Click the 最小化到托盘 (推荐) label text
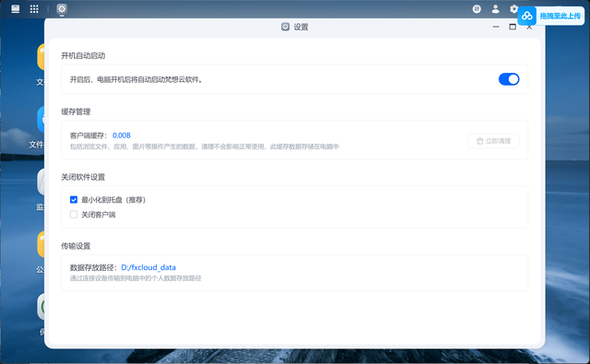The height and width of the screenshot is (364, 590). tap(113, 200)
